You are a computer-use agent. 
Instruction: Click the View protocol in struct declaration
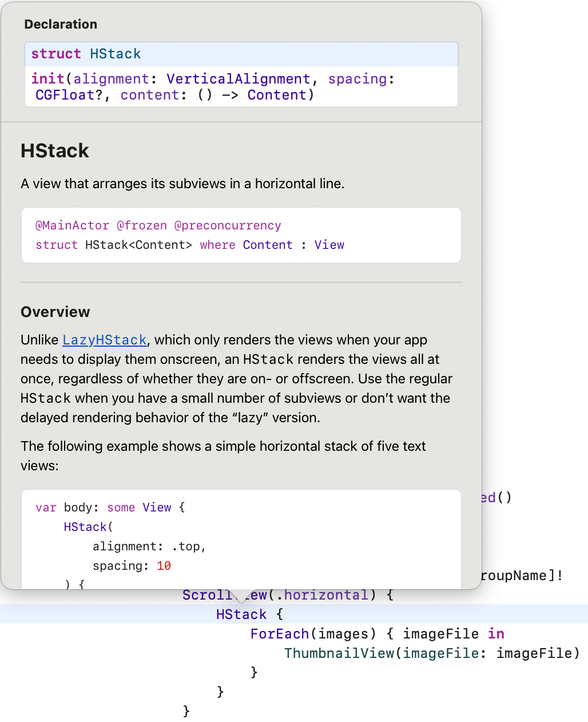coord(329,245)
